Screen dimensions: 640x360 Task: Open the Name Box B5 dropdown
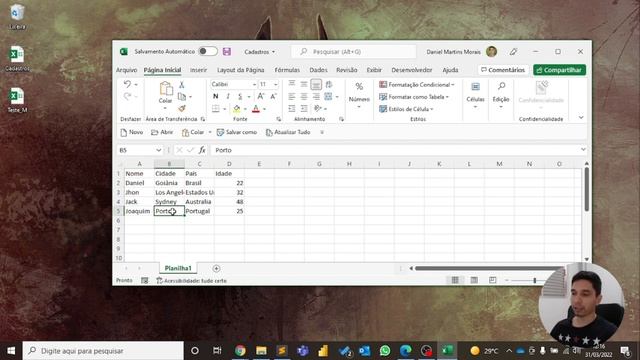pos(158,150)
